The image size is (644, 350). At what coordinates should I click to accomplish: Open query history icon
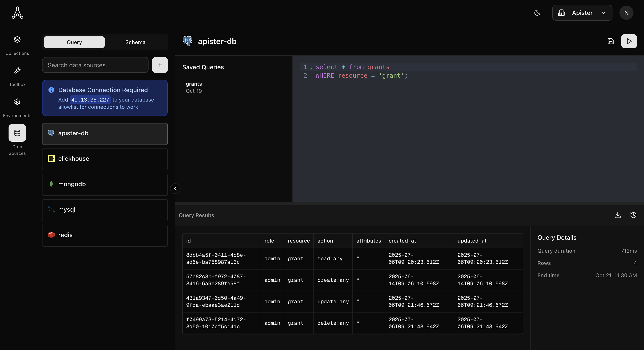pyautogui.click(x=633, y=215)
